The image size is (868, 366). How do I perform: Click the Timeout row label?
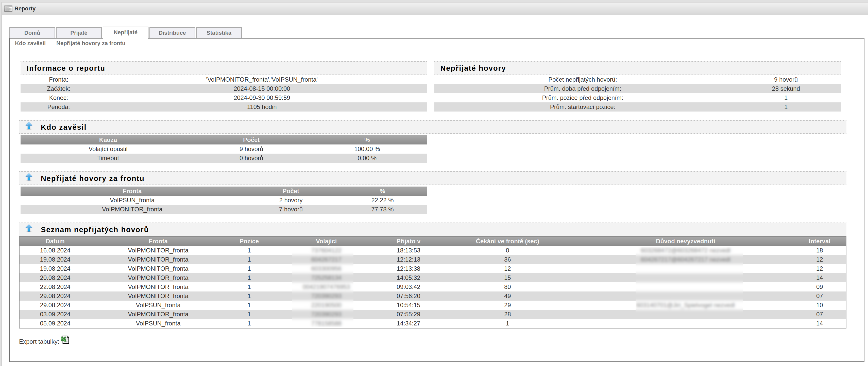tap(108, 158)
